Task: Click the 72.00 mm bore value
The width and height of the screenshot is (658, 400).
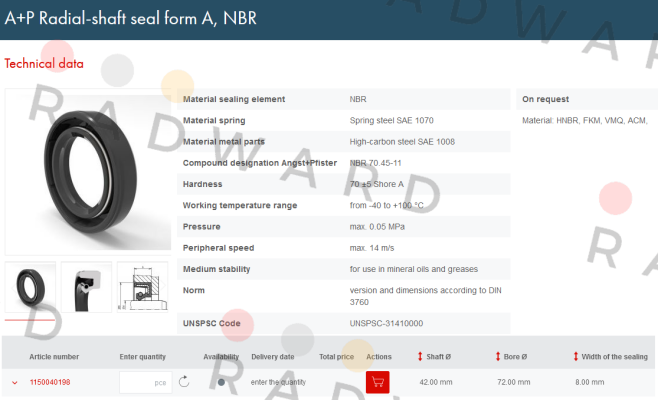Action: pos(514,382)
